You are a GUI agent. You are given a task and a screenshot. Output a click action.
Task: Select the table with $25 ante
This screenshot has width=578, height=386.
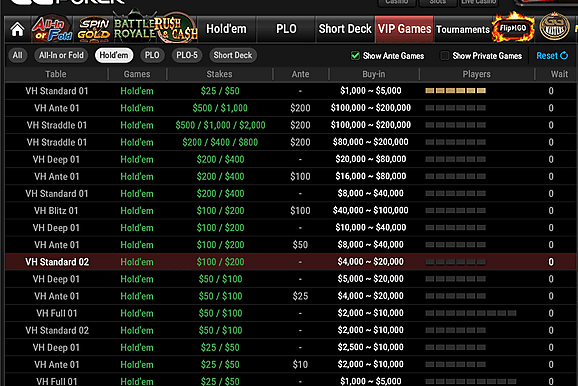290,296
